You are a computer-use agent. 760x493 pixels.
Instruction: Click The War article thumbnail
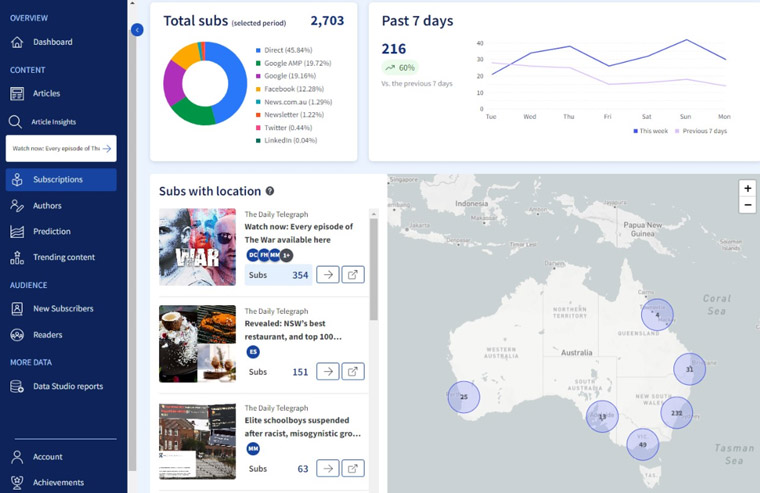click(x=197, y=247)
